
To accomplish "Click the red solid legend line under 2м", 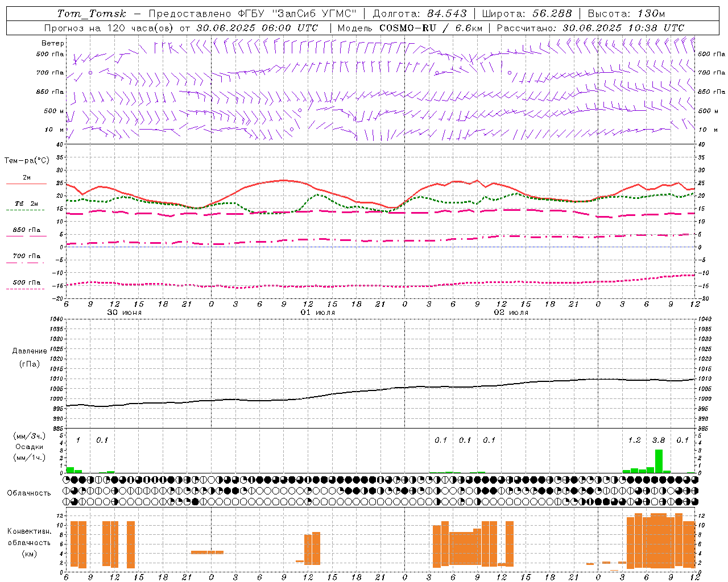I will coord(26,184).
